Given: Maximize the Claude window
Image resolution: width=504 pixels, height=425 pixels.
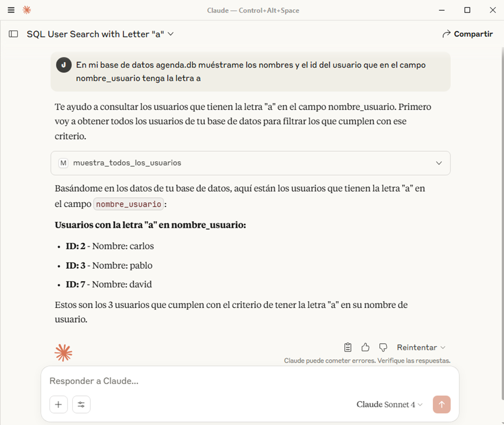Looking at the screenshot, I should (x=467, y=10).
